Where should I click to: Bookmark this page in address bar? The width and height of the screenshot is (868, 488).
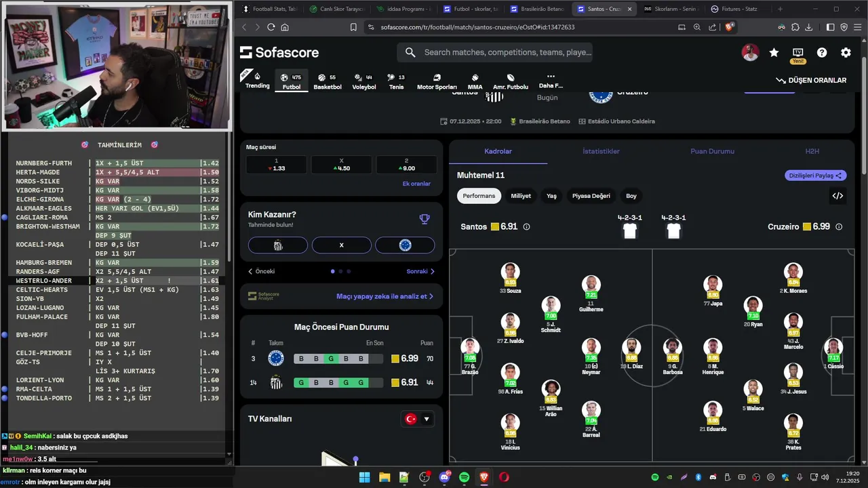[353, 27]
